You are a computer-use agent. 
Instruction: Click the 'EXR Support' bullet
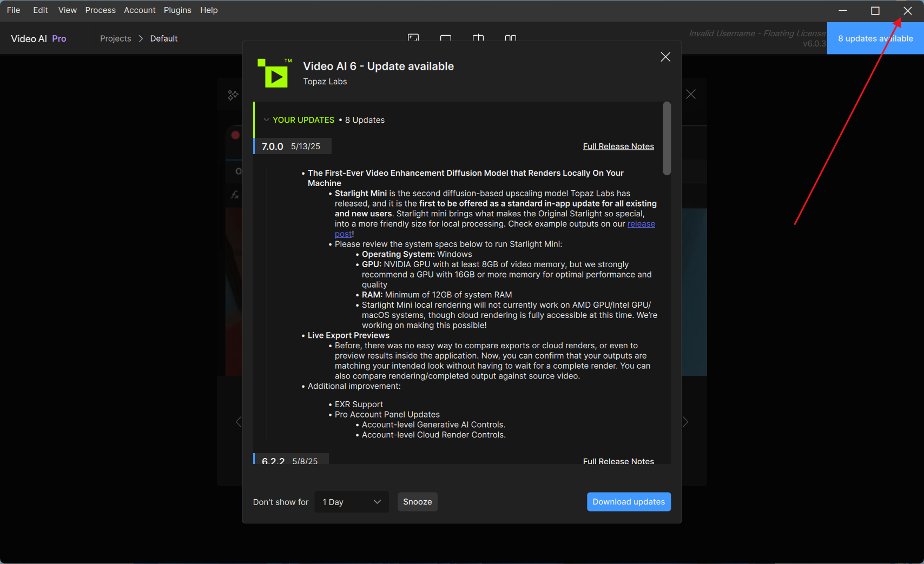coord(359,404)
